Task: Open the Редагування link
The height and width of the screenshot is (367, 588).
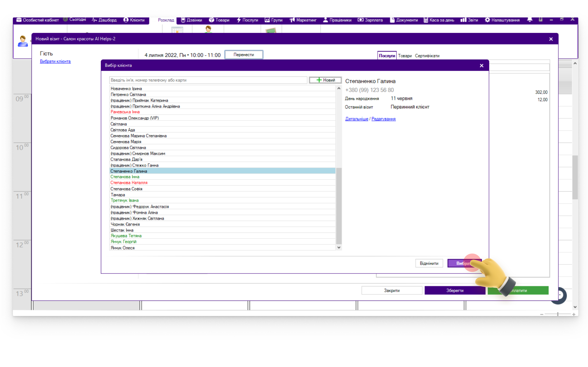Action: (383, 119)
